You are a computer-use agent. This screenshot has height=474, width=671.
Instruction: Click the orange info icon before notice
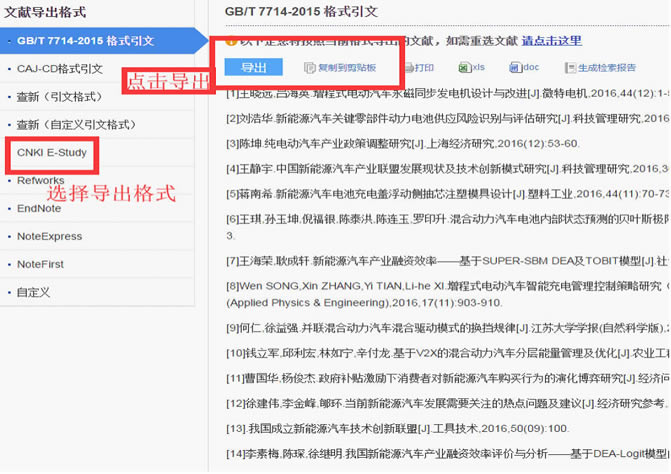coord(231,41)
